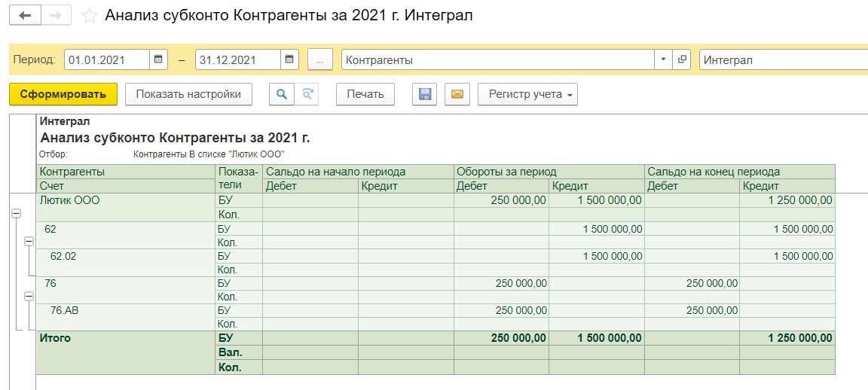Viewport: 868px width, 390px height.
Task: Click Лютик ООО closing credit 1 250 000,00
Action: pyautogui.click(x=787, y=201)
